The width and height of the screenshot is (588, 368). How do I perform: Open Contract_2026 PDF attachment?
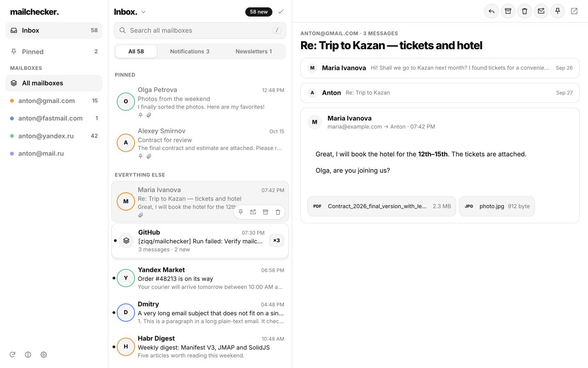point(382,207)
